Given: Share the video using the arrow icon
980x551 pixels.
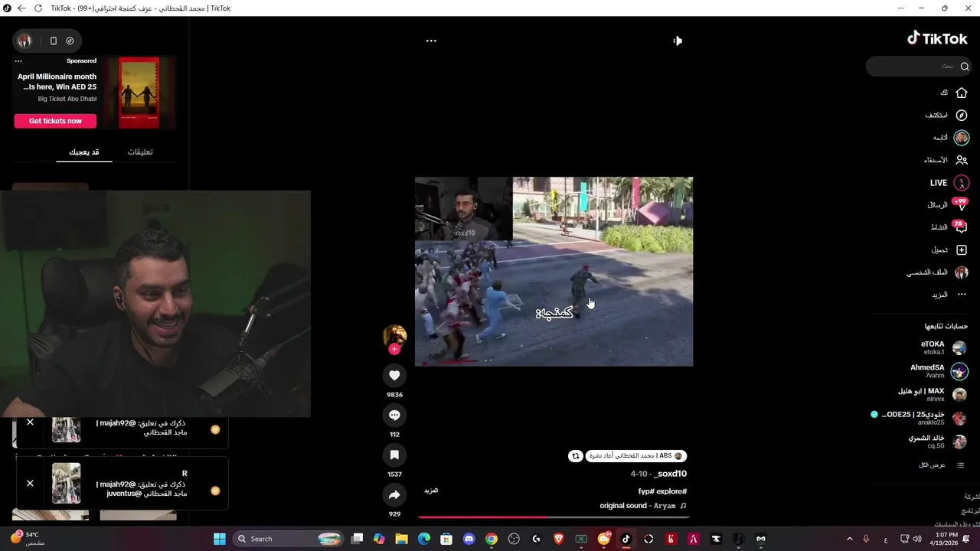Looking at the screenshot, I should [x=394, y=495].
